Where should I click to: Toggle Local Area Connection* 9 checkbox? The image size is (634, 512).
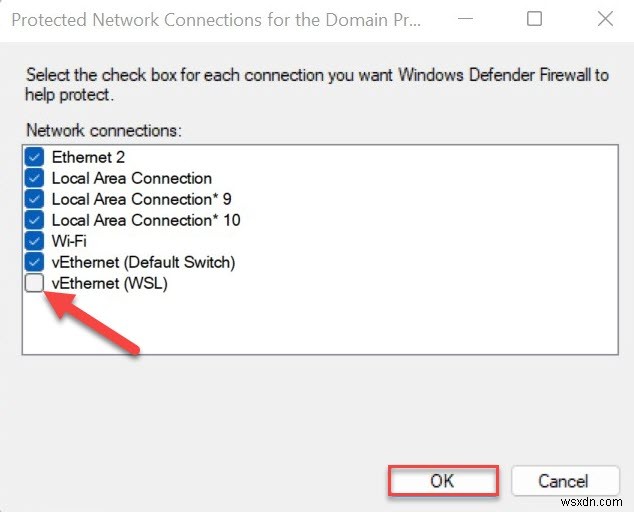point(35,199)
